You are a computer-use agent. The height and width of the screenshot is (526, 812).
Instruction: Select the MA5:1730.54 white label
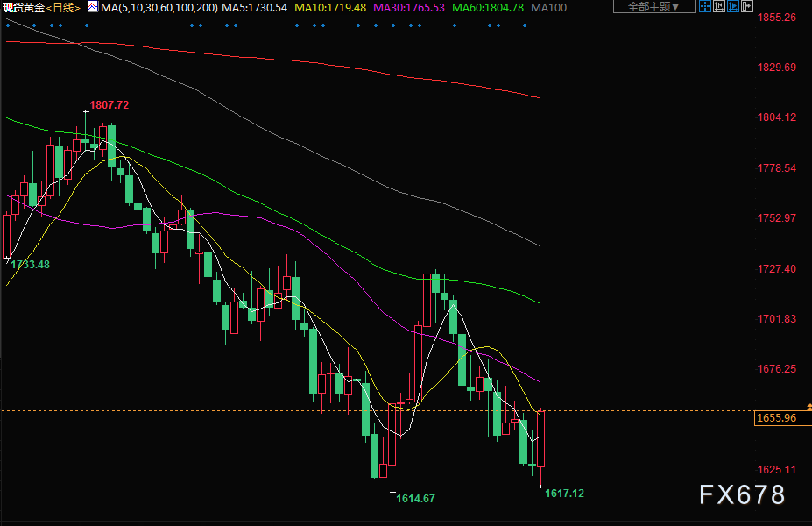(x=254, y=8)
